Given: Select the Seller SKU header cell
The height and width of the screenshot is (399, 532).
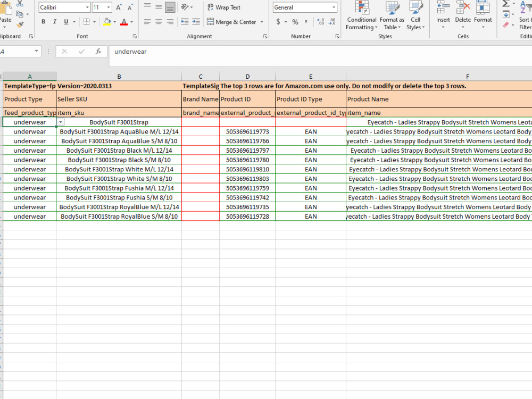Looking at the screenshot, I should click(119, 99).
